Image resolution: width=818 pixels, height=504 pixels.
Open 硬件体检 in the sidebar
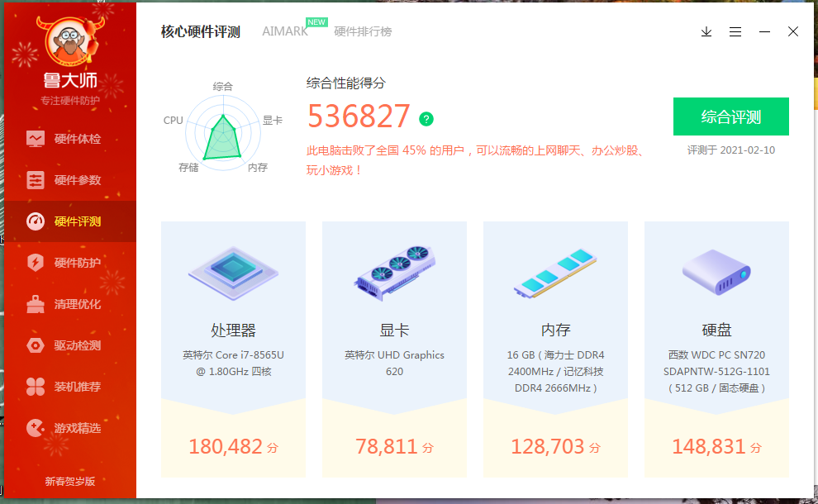pos(70,139)
